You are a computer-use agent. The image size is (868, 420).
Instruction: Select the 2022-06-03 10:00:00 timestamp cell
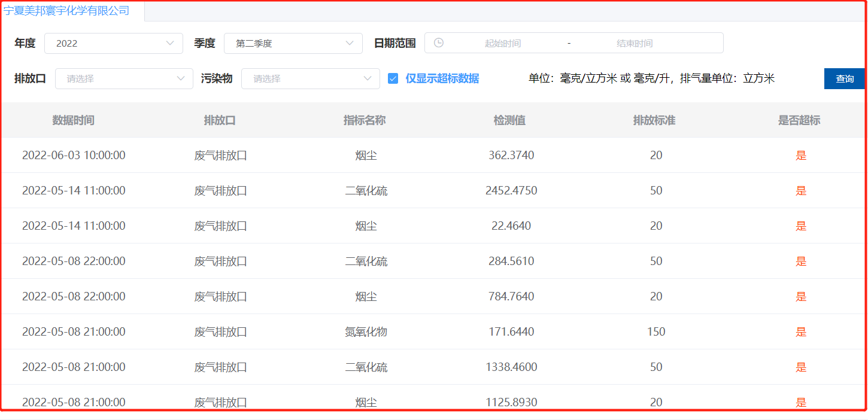coord(74,156)
